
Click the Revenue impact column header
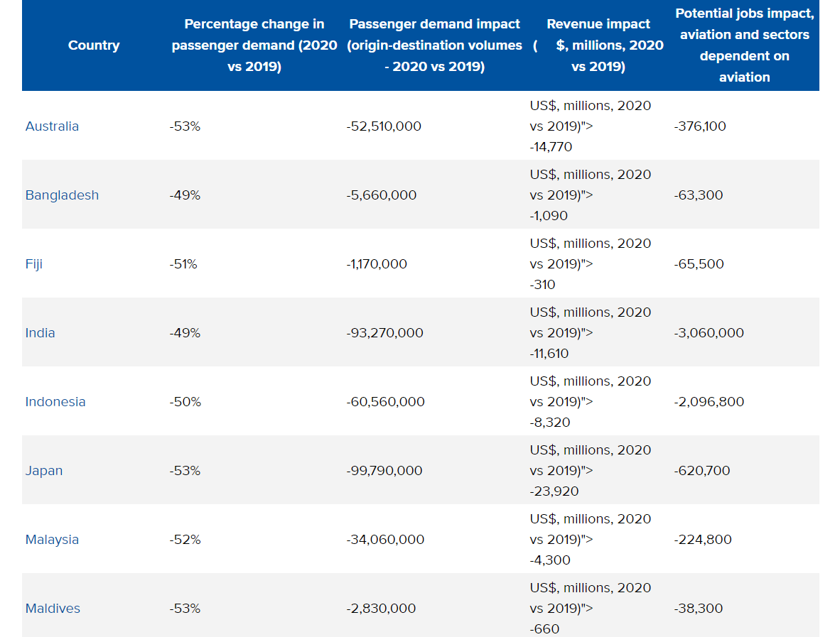(598, 45)
